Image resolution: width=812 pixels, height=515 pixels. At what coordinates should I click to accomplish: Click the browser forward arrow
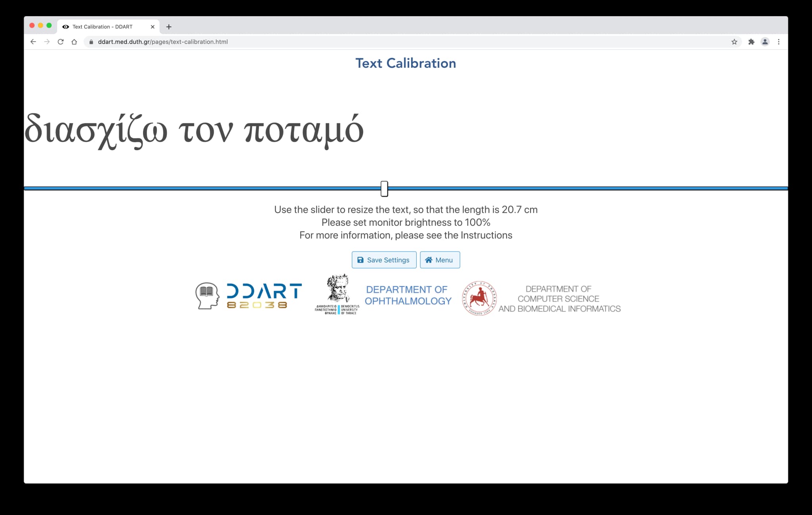(47, 42)
